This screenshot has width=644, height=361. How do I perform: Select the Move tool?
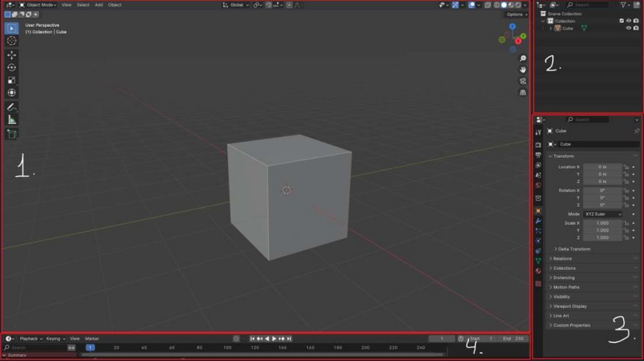point(11,55)
